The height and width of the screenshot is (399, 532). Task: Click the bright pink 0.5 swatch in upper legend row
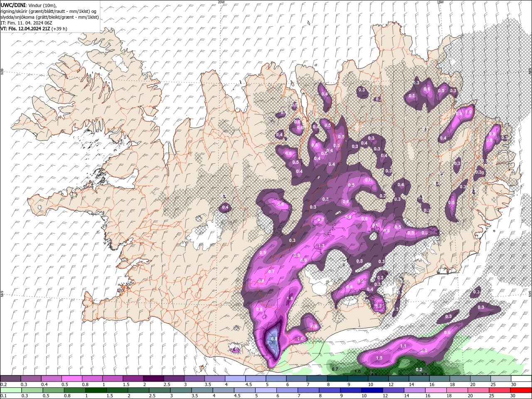point(71,379)
